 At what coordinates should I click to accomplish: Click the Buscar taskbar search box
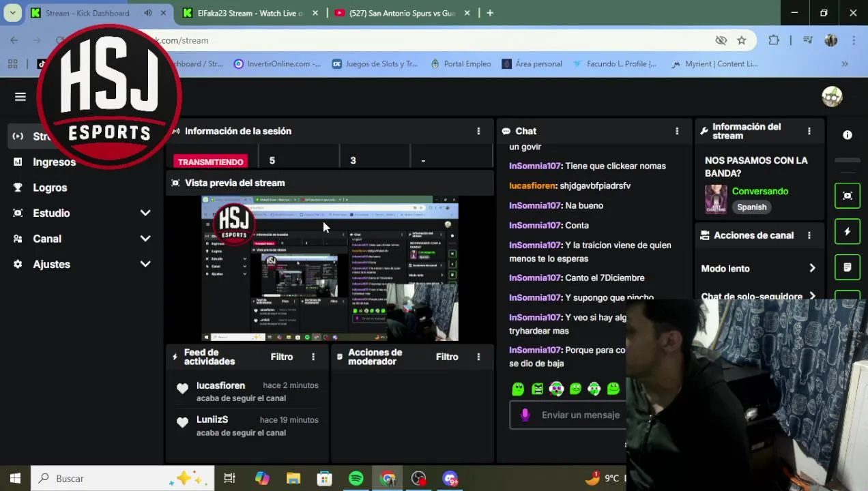(123, 478)
